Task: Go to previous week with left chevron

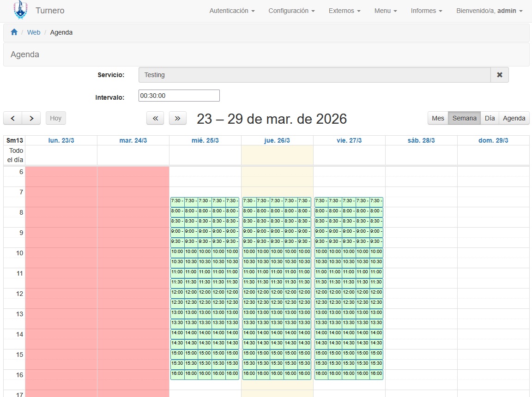Action: tap(13, 118)
